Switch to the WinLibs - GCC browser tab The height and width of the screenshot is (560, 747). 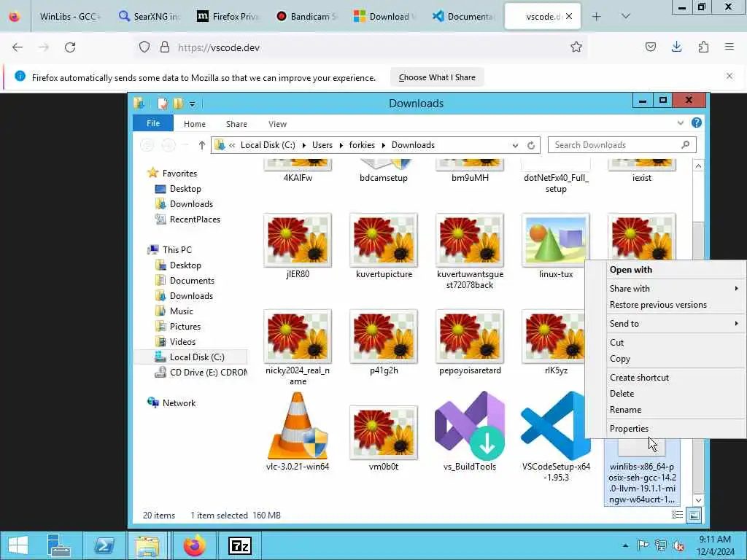click(x=70, y=16)
